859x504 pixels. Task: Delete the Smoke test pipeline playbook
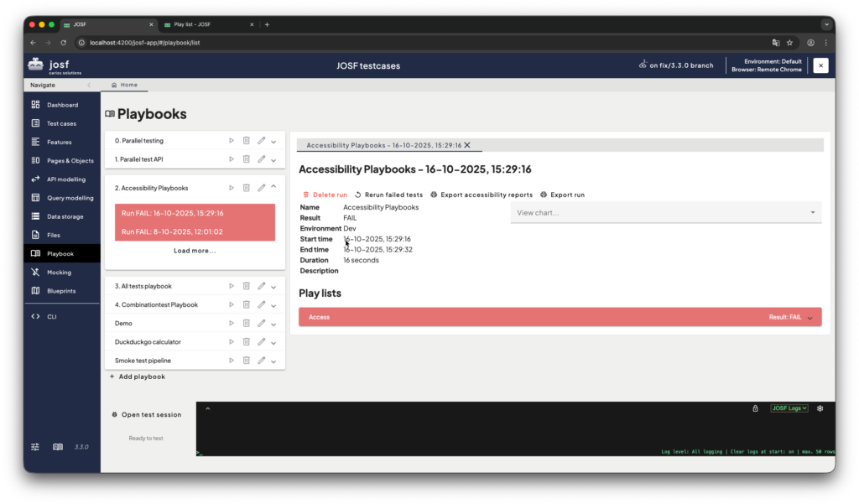click(x=247, y=361)
